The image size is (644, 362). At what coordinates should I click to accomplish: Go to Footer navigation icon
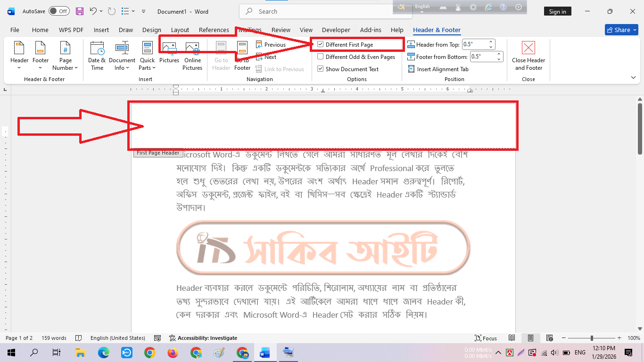click(242, 56)
